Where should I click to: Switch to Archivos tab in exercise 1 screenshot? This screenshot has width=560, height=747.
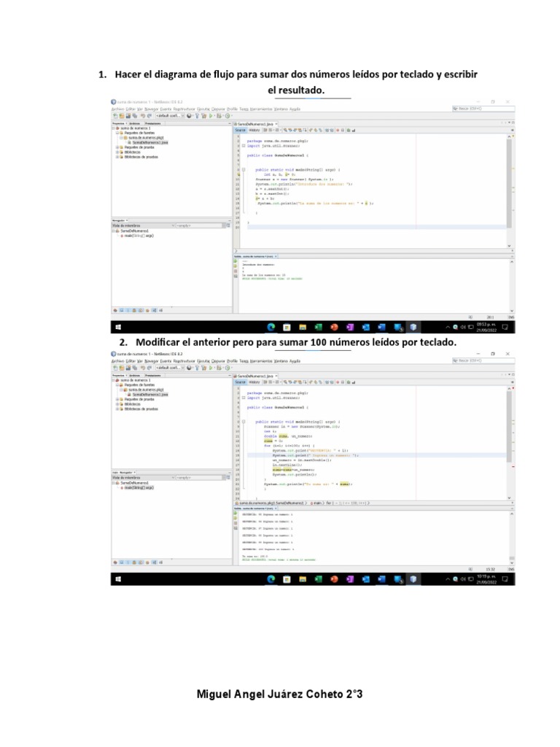[135, 123]
